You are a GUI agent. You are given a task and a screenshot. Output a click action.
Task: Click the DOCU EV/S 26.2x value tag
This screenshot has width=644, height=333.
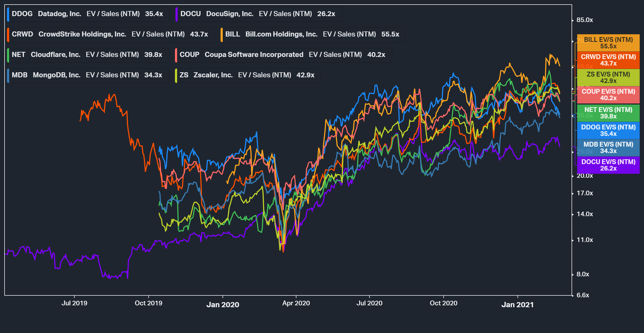point(608,165)
